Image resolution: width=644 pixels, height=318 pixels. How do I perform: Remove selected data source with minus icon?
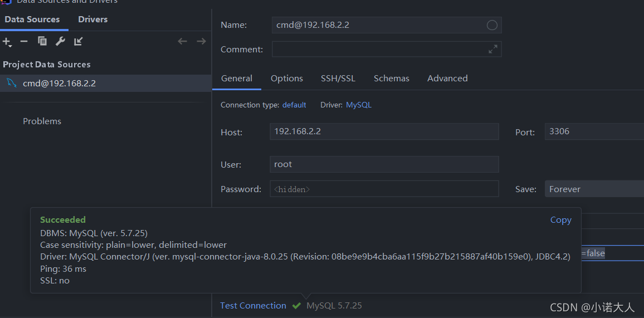[x=24, y=41]
